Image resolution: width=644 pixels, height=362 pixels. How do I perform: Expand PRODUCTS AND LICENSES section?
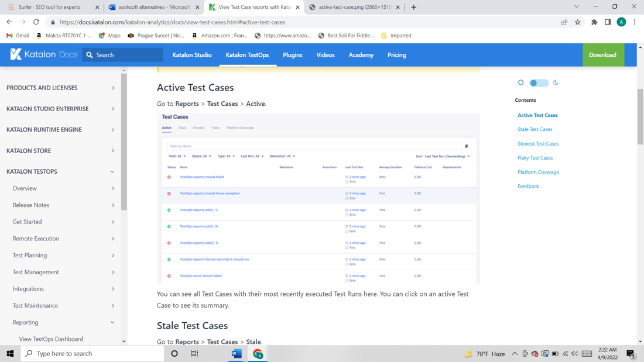[x=60, y=88]
